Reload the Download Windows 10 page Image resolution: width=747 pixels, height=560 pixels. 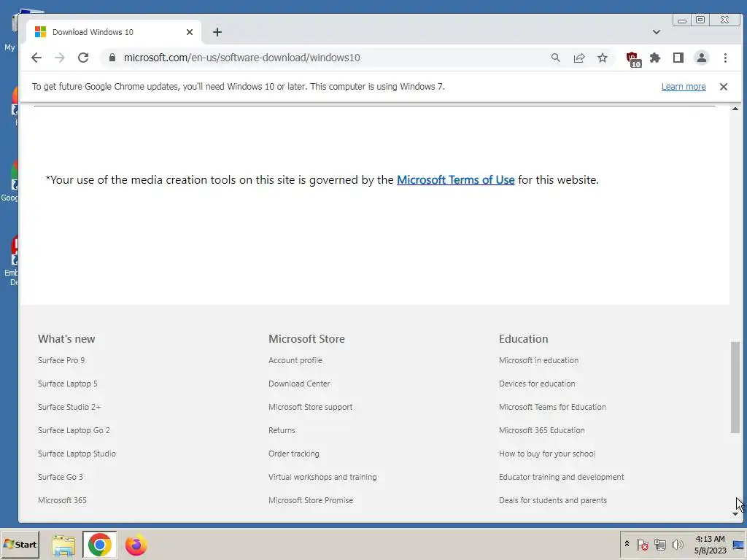(x=83, y=58)
